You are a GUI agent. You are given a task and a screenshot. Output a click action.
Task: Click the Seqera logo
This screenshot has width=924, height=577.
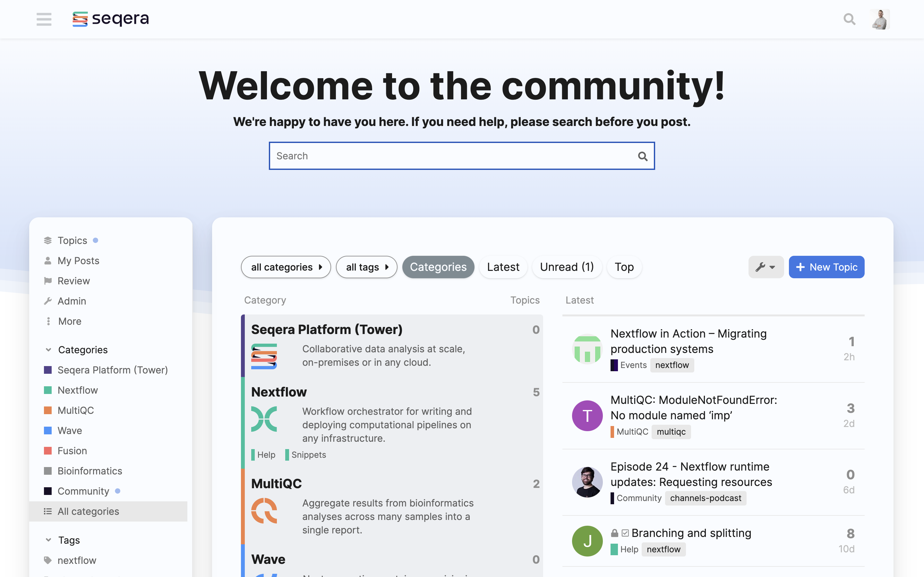[x=110, y=19]
